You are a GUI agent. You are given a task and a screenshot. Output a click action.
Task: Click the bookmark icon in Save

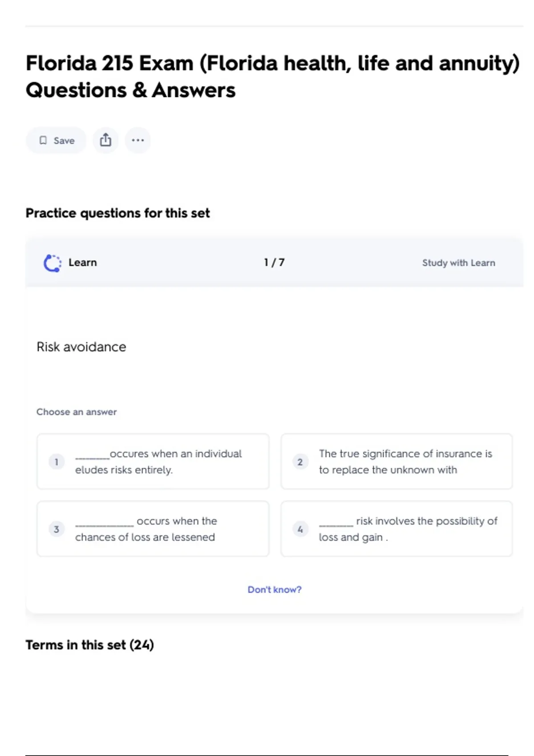[43, 141]
